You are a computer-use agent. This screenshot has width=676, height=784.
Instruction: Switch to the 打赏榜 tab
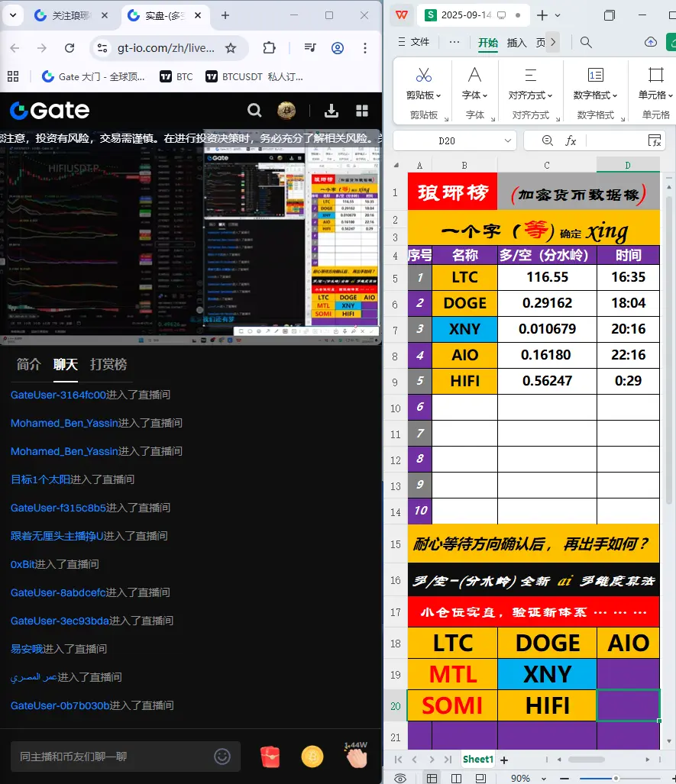coord(108,364)
